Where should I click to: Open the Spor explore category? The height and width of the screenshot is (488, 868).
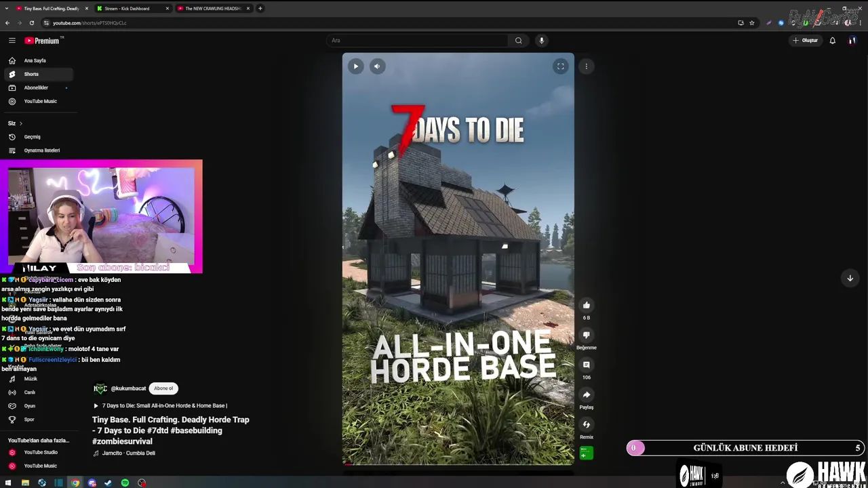pyautogui.click(x=39, y=420)
